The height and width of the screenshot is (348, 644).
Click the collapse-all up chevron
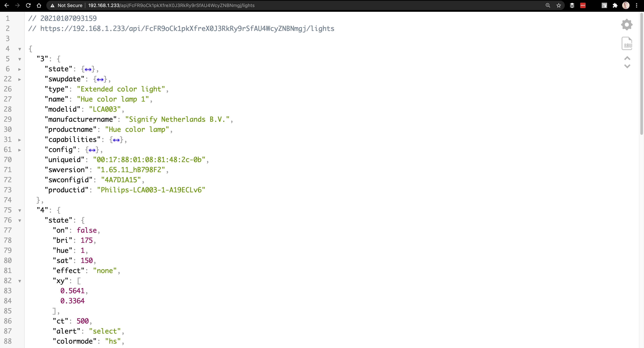click(x=627, y=58)
